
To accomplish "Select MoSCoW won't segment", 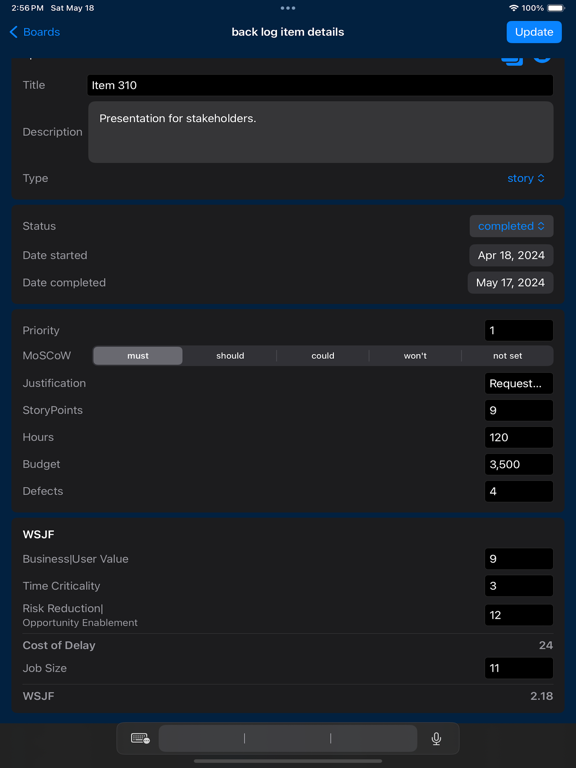I will (x=415, y=356).
